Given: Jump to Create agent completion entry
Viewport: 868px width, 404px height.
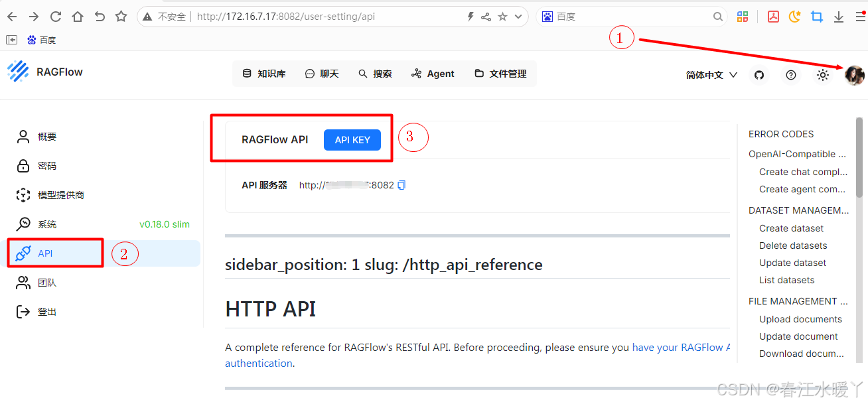Looking at the screenshot, I should click(804, 189).
